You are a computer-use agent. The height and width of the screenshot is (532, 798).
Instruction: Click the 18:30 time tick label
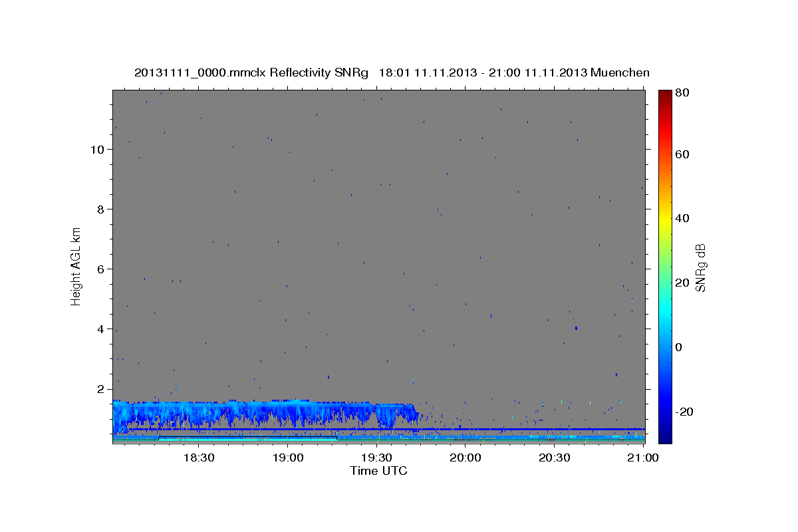tap(199, 458)
